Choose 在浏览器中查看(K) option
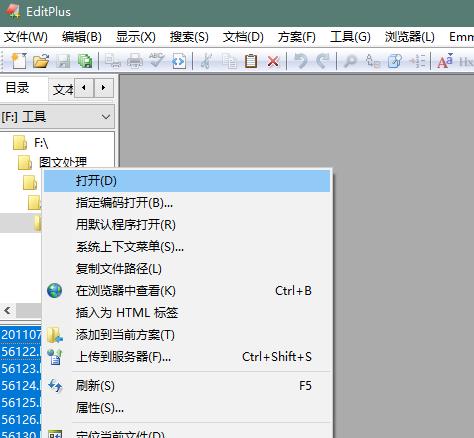474x438 pixels. [187, 291]
